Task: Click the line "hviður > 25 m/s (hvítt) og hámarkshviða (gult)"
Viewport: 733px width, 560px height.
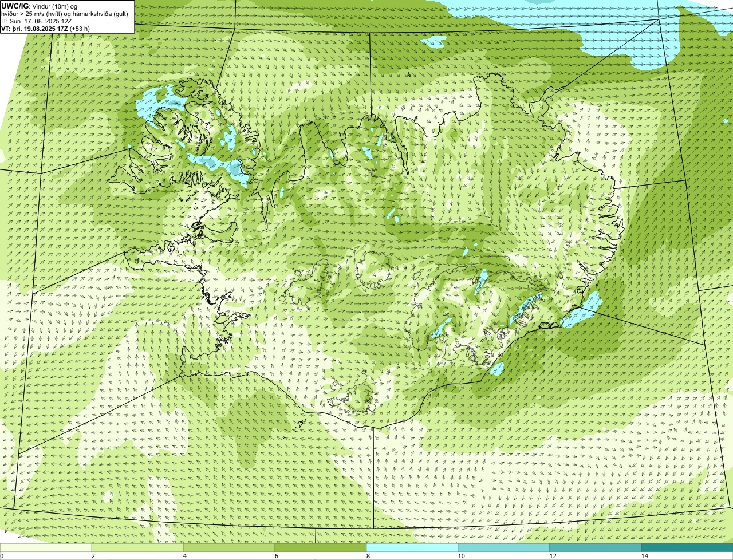Action: tap(65, 14)
